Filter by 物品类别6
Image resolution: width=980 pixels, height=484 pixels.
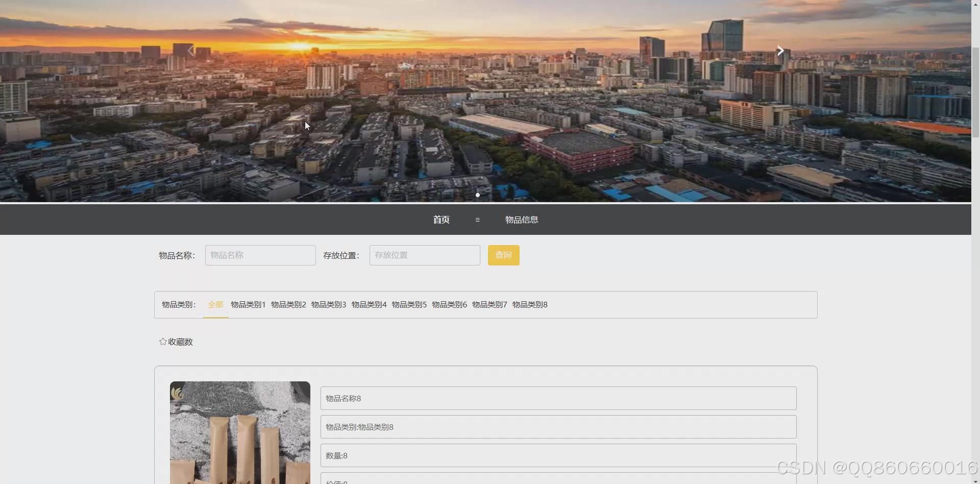[x=450, y=305]
